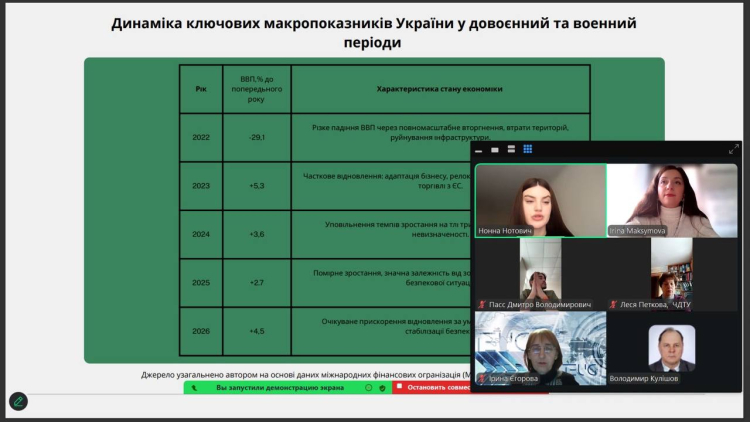Click the red Остановить совместное button

click(x=432, y=387)
